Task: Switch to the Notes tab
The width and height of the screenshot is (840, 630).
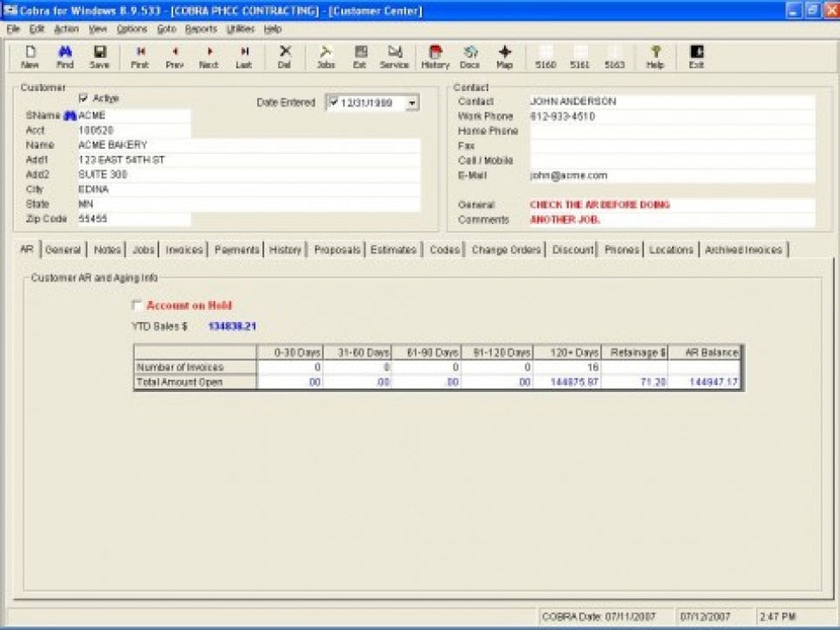Action: point(107,250)
